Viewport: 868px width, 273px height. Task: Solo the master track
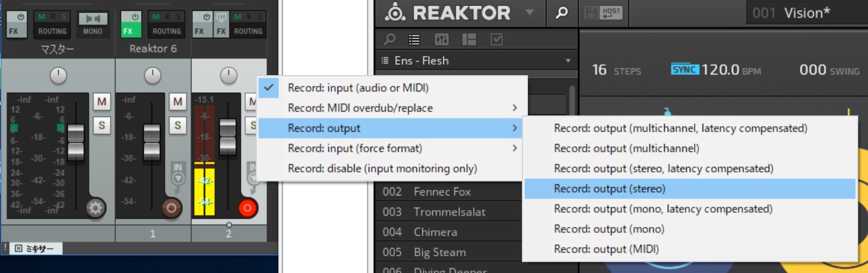pos(101,126)
